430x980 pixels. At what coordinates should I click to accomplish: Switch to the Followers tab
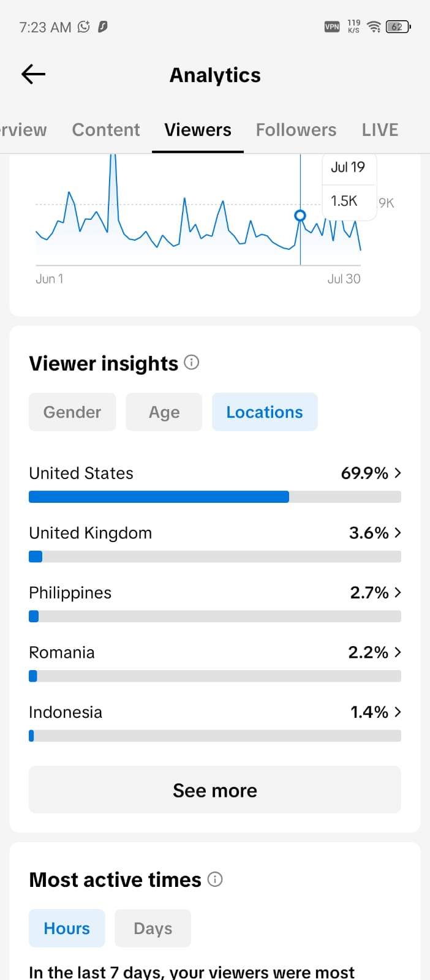[296, 130]
